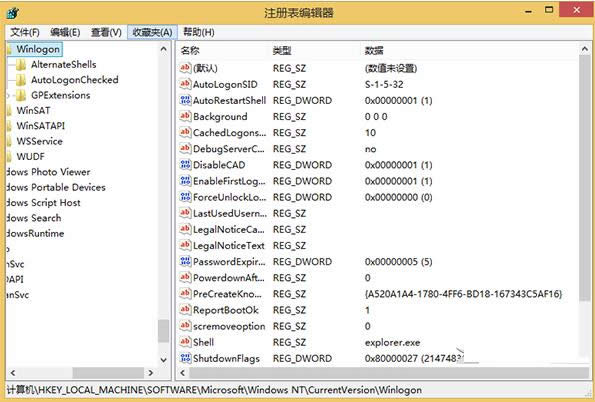Click the values pane horizontal scrollbar thumb
Screen dimensions: 595x402
coord(389,373)
